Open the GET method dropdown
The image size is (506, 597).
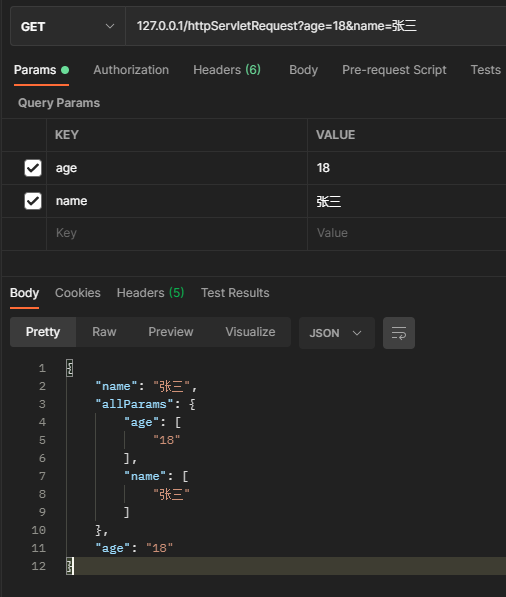68,26
